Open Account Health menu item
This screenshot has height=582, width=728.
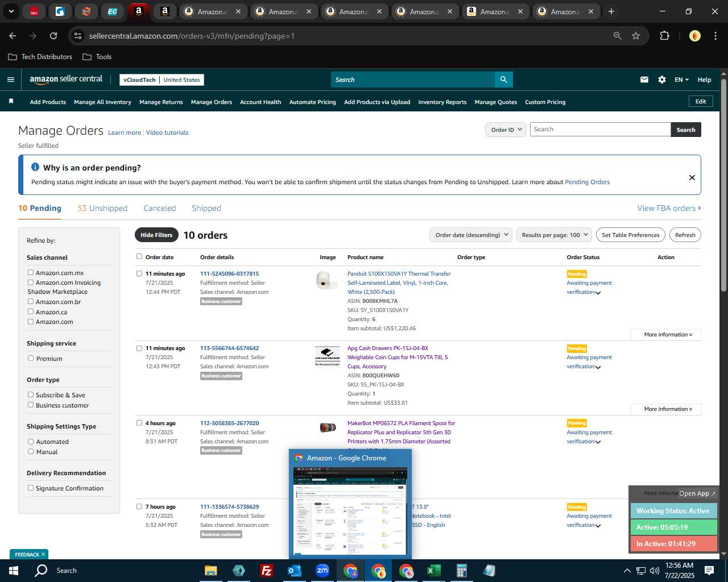tap(260, 102)
